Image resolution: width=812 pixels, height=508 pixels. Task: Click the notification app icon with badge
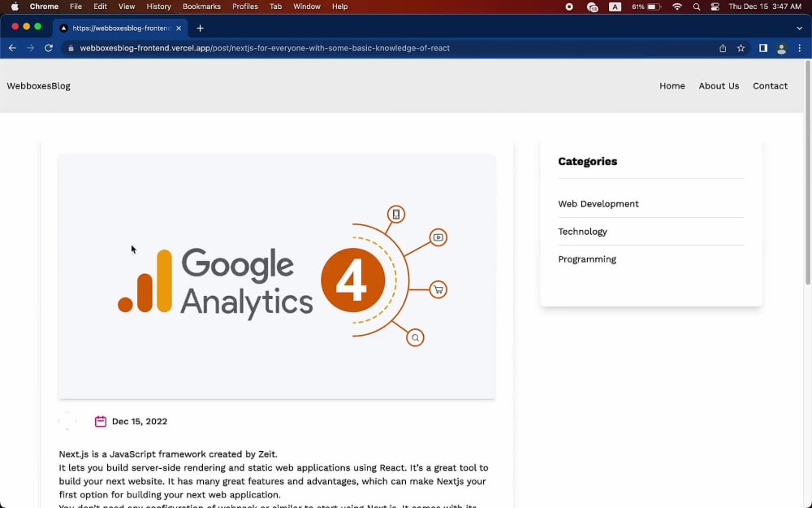click(593, 7)
